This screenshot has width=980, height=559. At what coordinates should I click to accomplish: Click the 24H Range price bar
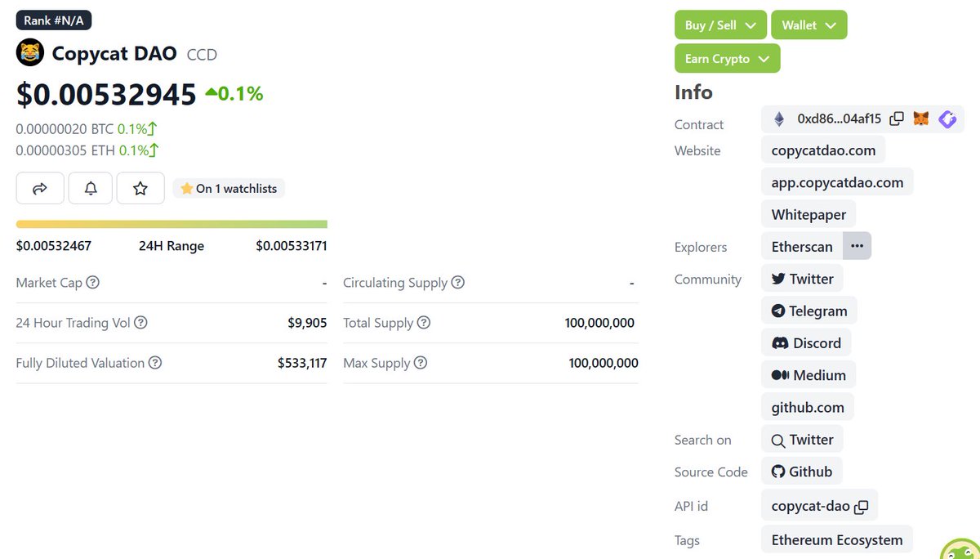pyautogui.click(x=171, y=224)
